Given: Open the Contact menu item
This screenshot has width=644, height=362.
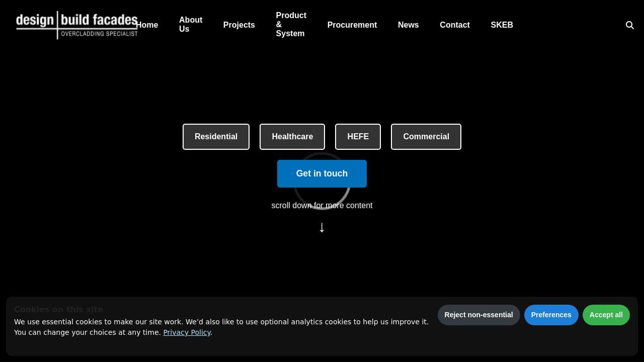Looking at the screenshot, I should point(455,25).
